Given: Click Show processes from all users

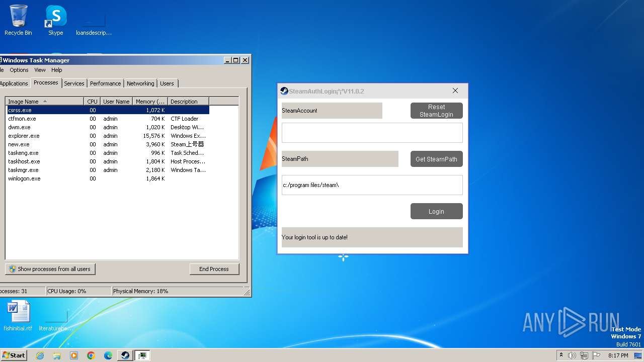Looking at the screenshot, I should point(50,269).
